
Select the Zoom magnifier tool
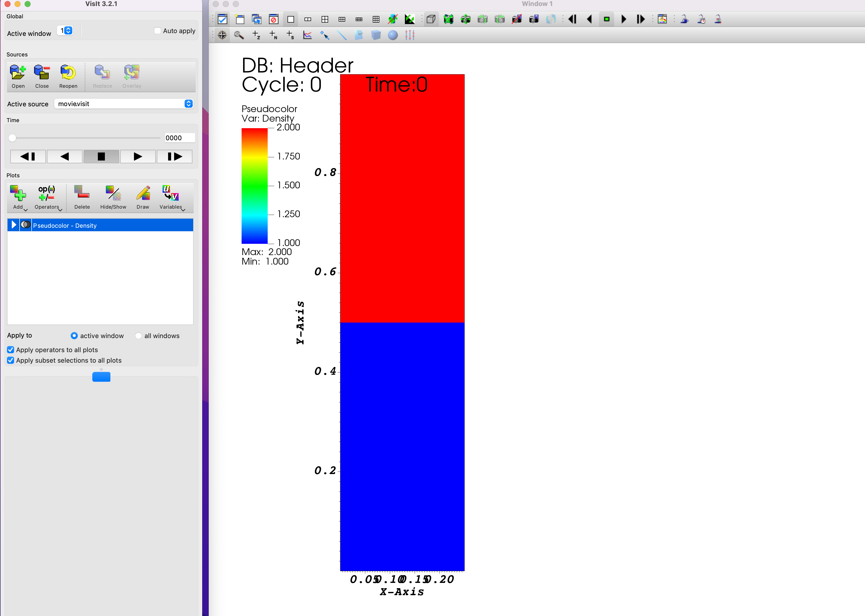(x=239, y=35)
